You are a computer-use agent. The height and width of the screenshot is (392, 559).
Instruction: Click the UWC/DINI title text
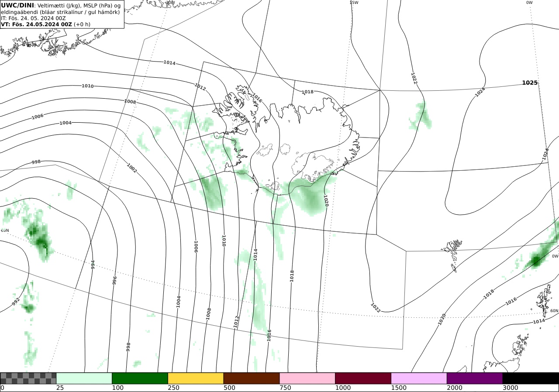point(17,5)
